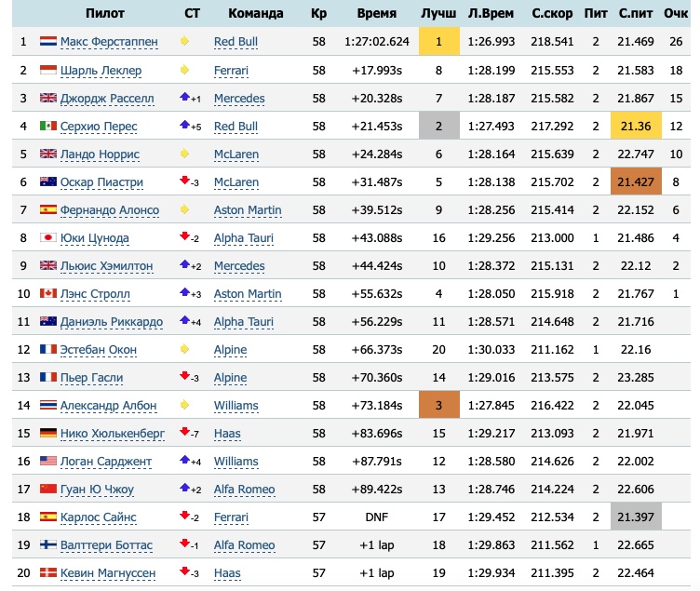
Task: Click the Germany flag next to Нико Хюлькенберг
Action: tap(48, 433)
